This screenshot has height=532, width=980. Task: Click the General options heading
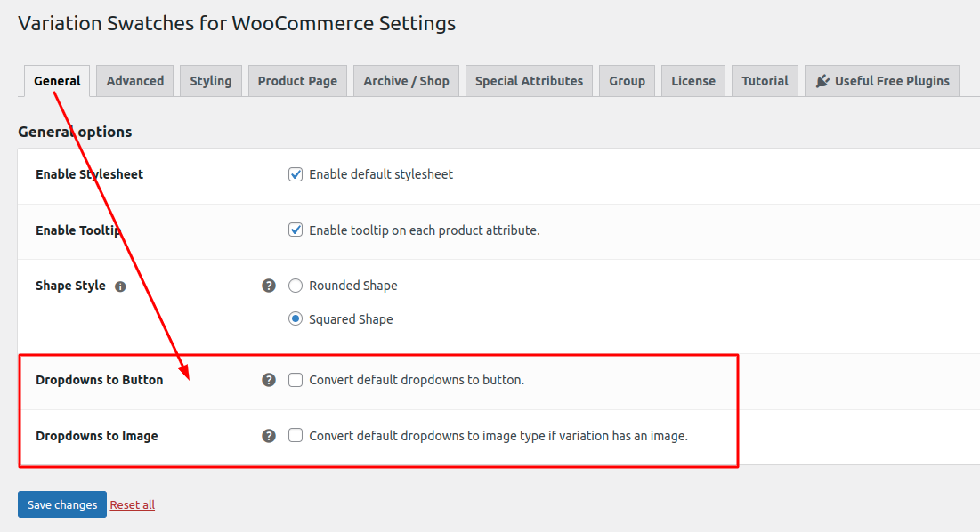[x=75, y=132]
